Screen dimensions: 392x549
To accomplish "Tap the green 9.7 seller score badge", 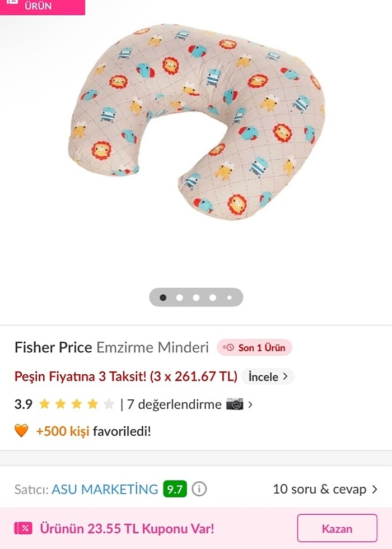I will [175, 489].
